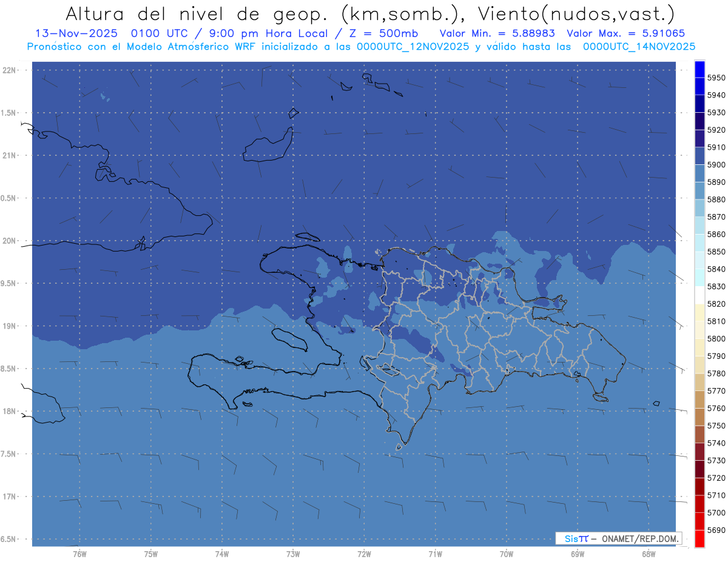Select the date text '13-Nov-2025'
Image resolution: width=728 pixels, height=562 pixels.
pos(76,34)
